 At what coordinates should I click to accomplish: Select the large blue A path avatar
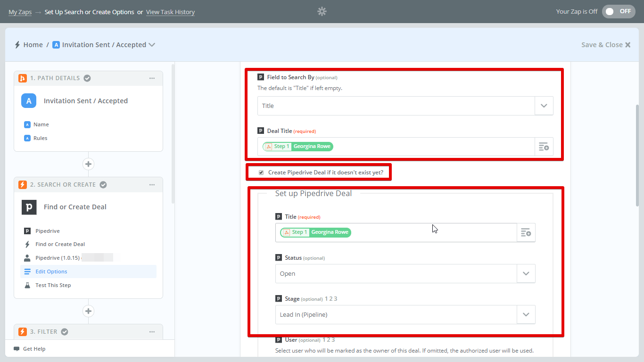point(29,100)
